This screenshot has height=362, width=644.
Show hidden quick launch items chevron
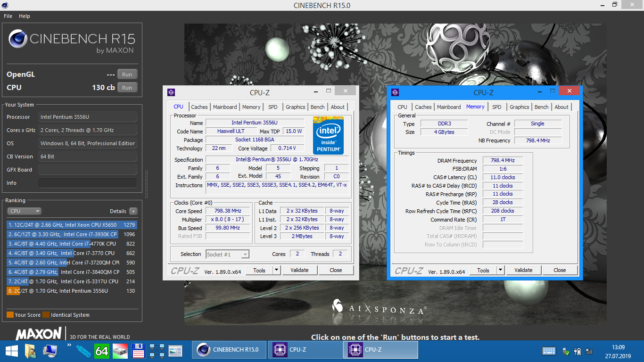(69, 346)
